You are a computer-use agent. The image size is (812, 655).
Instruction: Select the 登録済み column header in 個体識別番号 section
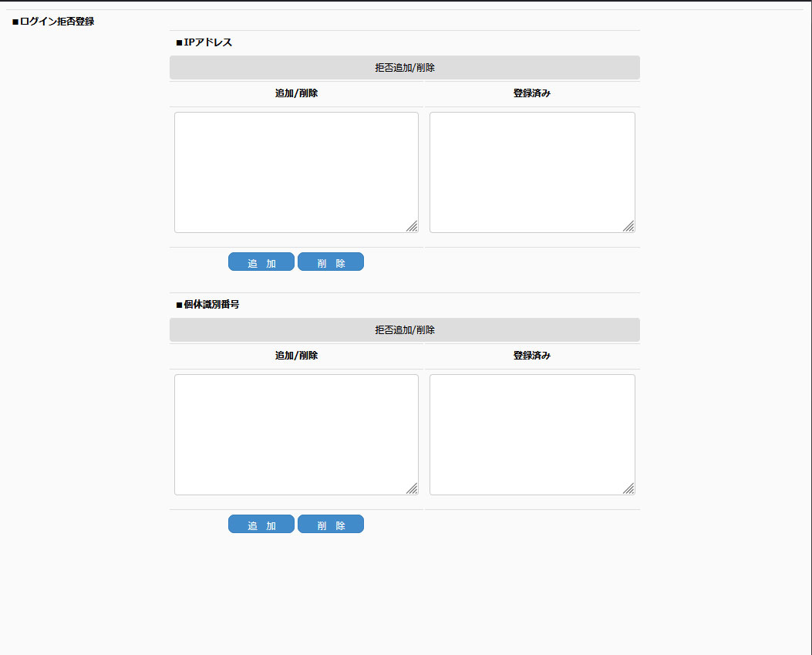(532, 356)
